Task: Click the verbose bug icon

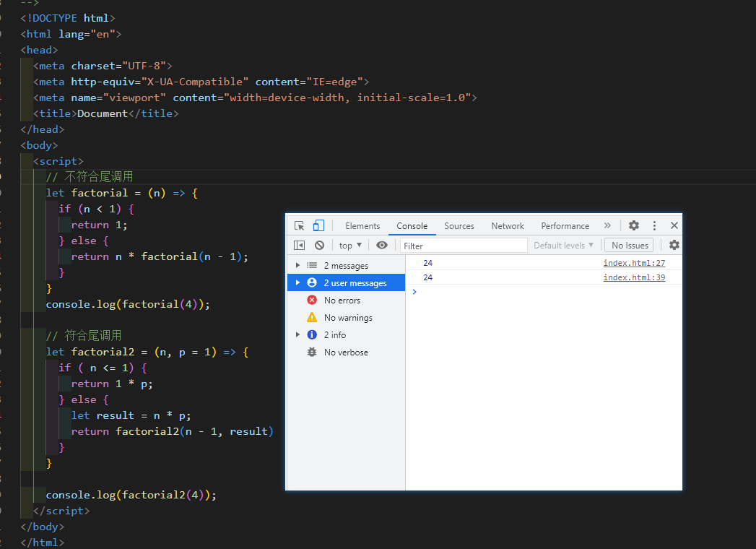Action: point(312,353)
